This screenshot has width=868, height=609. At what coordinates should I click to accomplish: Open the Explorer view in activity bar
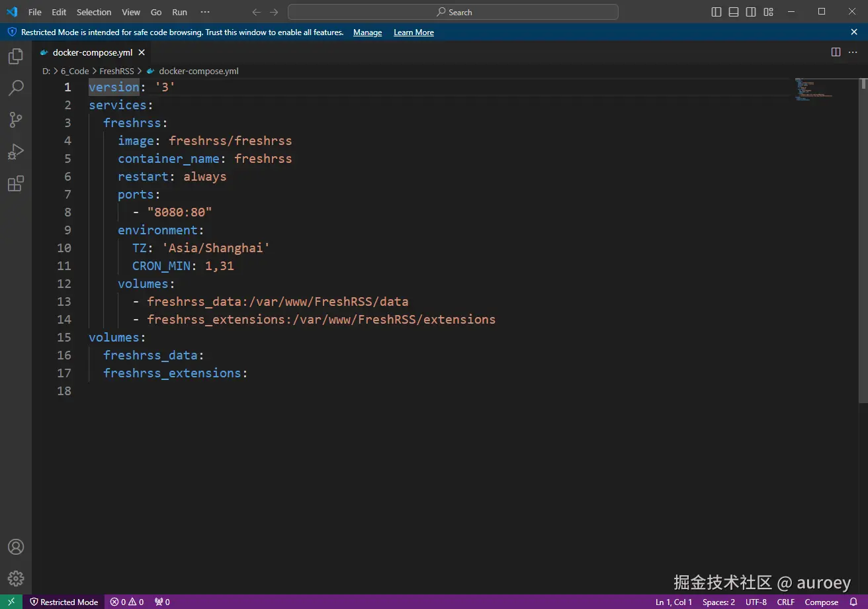[16, 56]
